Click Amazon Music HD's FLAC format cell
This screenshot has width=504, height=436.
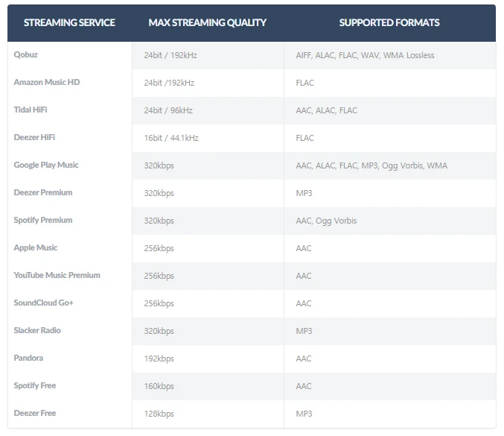click(x=304, y=83)
